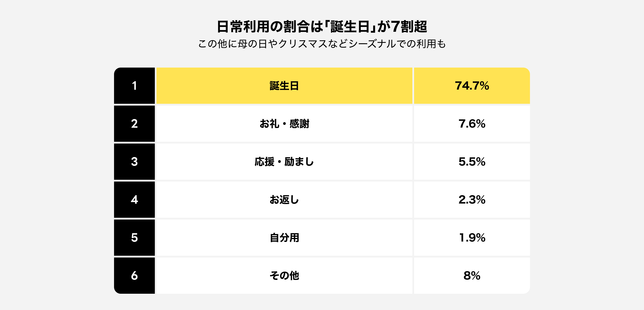
Task: Select rank number 6 cell
Action: (135, 275)
